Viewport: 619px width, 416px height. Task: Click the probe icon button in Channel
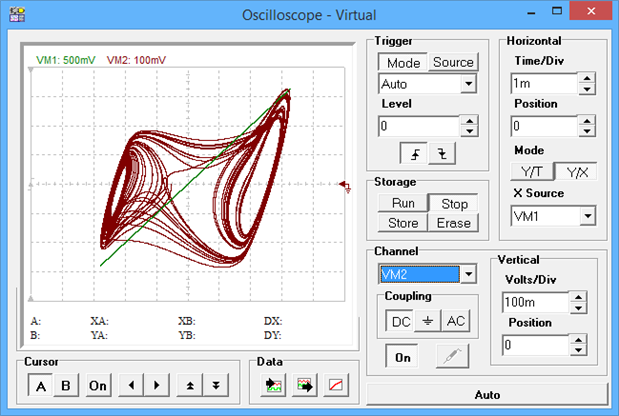coord(452,356)
